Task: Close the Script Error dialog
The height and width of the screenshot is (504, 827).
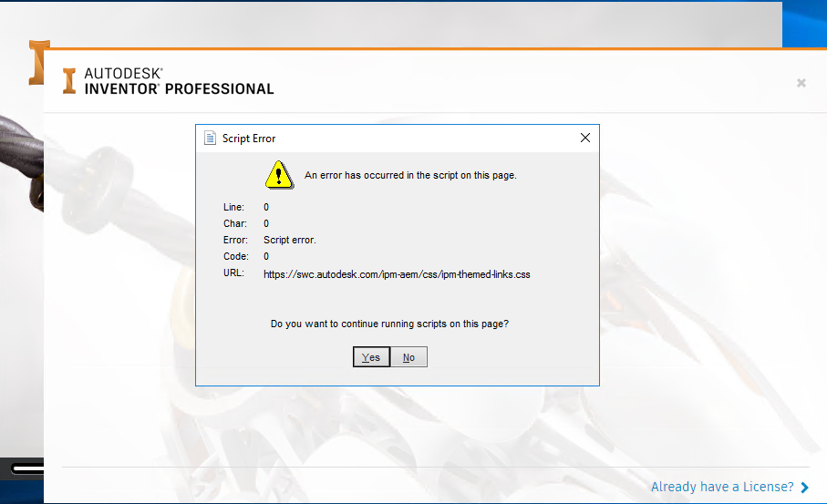Action: click(584, 139)
